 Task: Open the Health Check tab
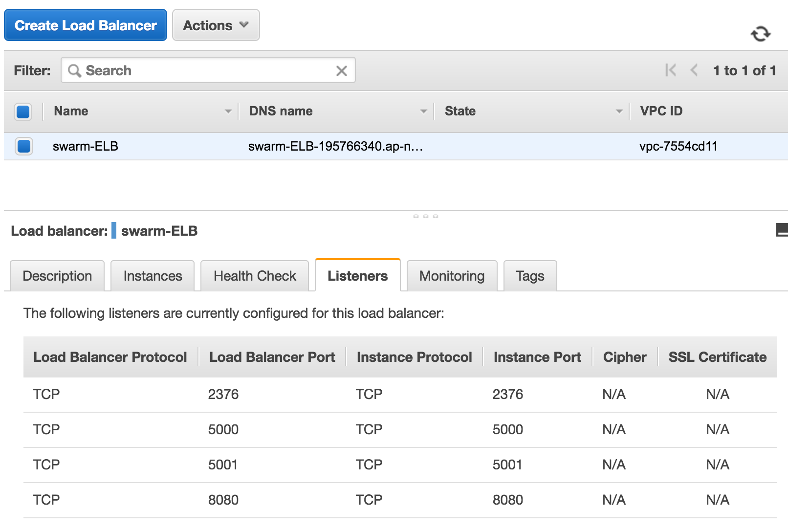pos(255,276)
